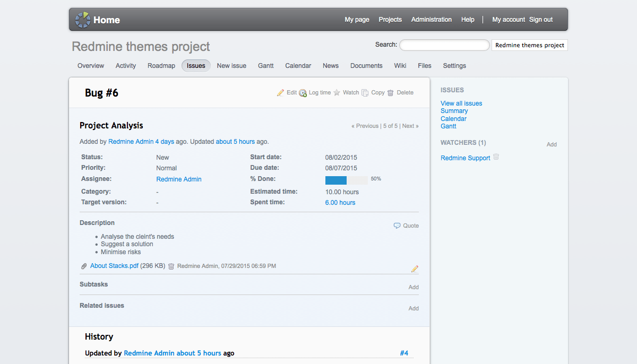Screen dimensions: 637x364
Task: Click the 4 days created link
Action: pos(165,142)
